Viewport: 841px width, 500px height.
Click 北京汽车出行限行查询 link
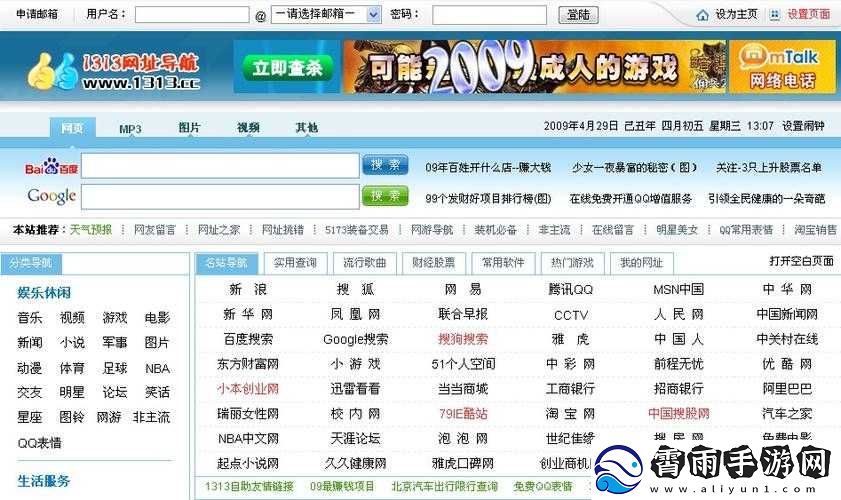445,487
